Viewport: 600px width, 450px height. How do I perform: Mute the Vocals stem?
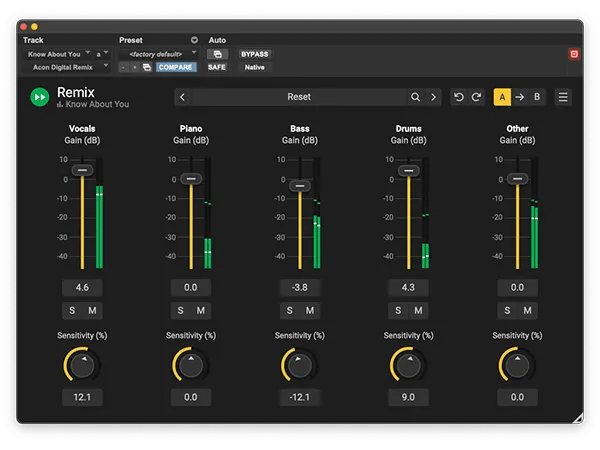click(92, 310)
